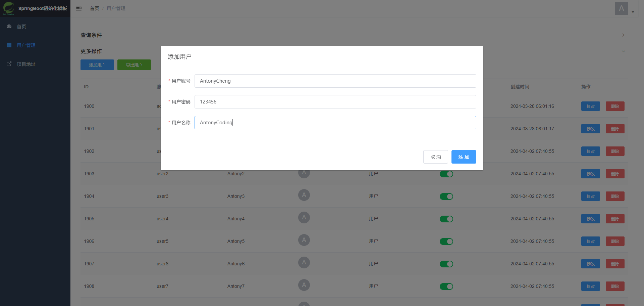Click avatar icon in user7 row
Screen dimensions: 644x306
(304, 285)
